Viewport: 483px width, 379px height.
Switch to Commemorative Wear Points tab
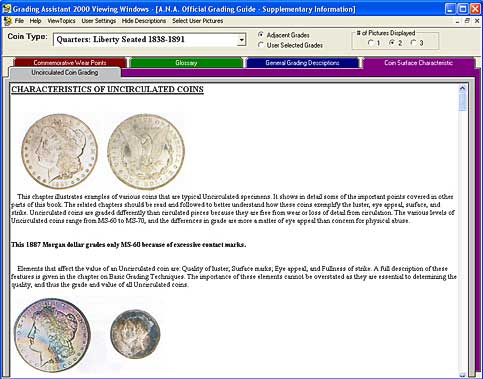(70, 63)
